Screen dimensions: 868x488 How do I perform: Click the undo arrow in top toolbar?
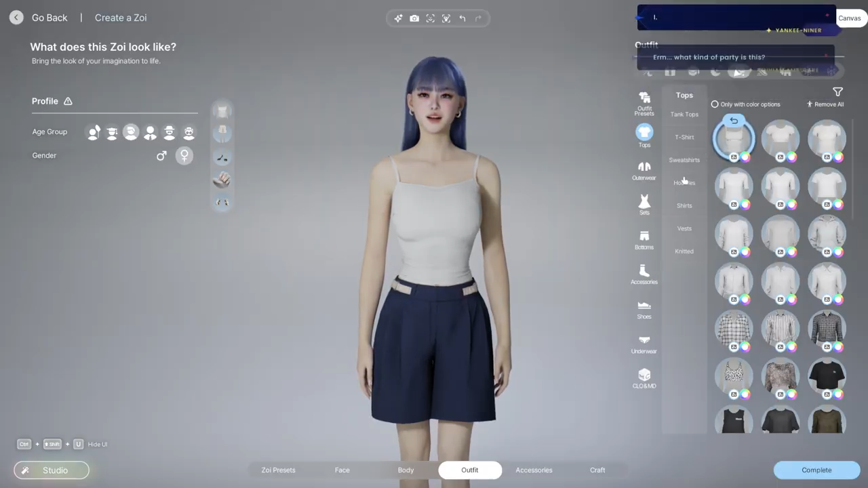point(462,18)
